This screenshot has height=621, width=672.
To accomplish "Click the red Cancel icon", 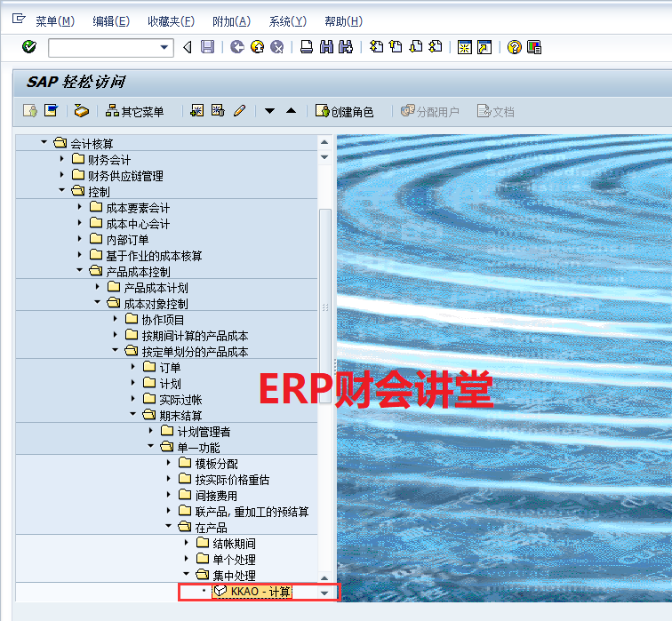I will [277, 47].
